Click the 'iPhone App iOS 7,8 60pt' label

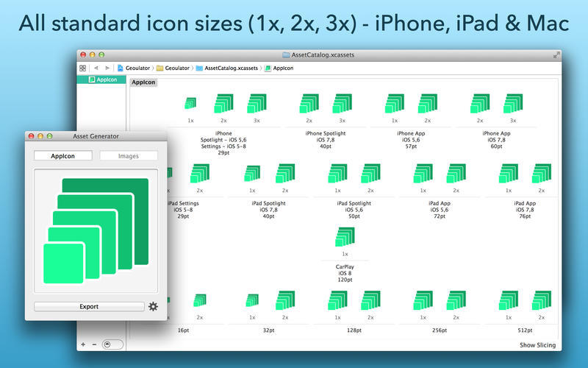496,140
